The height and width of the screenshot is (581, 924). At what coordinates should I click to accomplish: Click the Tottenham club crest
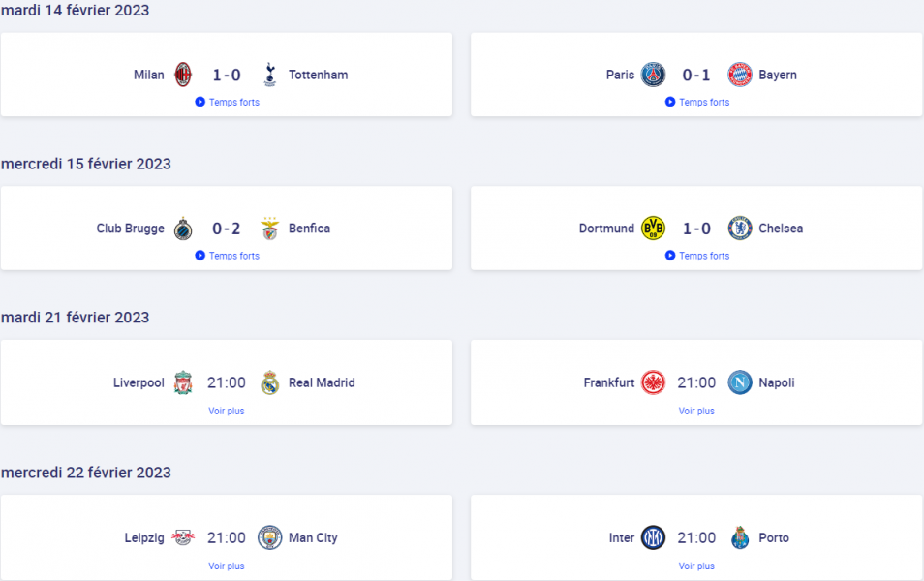[x=270, y=75]
